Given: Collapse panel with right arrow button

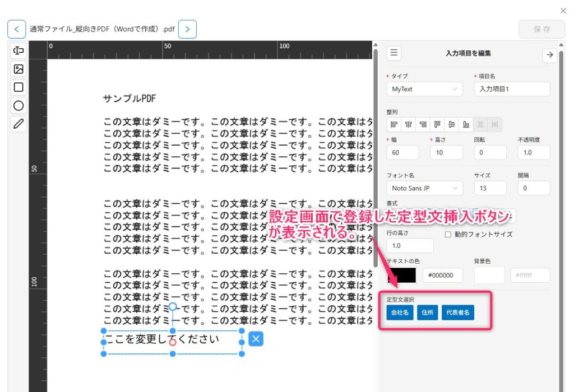Looking at the screenshot, I should pos(549,54).
